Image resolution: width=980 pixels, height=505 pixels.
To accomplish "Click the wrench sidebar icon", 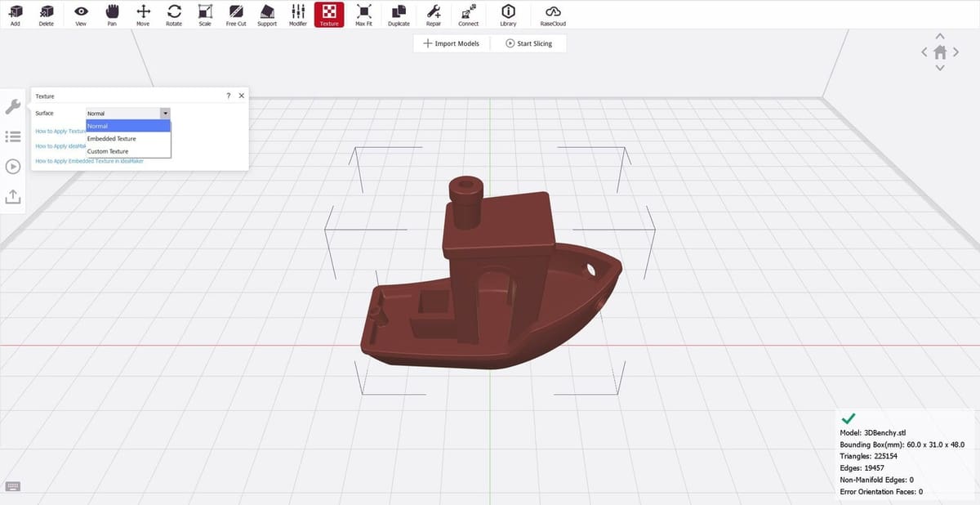I will click(x=12, y=106).
